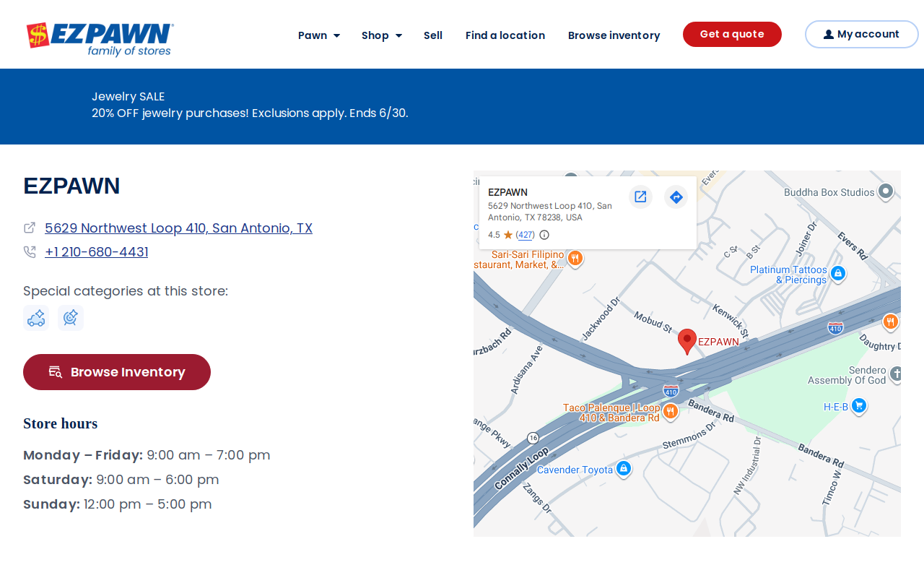Click the Interstate 410 shield near Bandera Rd
The image size is (924, 578).
671,391
